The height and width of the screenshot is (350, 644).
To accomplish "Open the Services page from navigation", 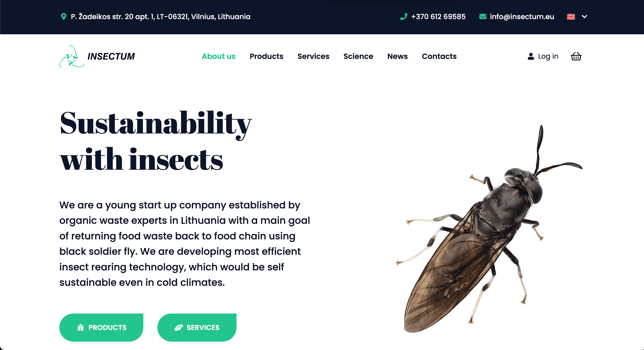I will point(313,56).
